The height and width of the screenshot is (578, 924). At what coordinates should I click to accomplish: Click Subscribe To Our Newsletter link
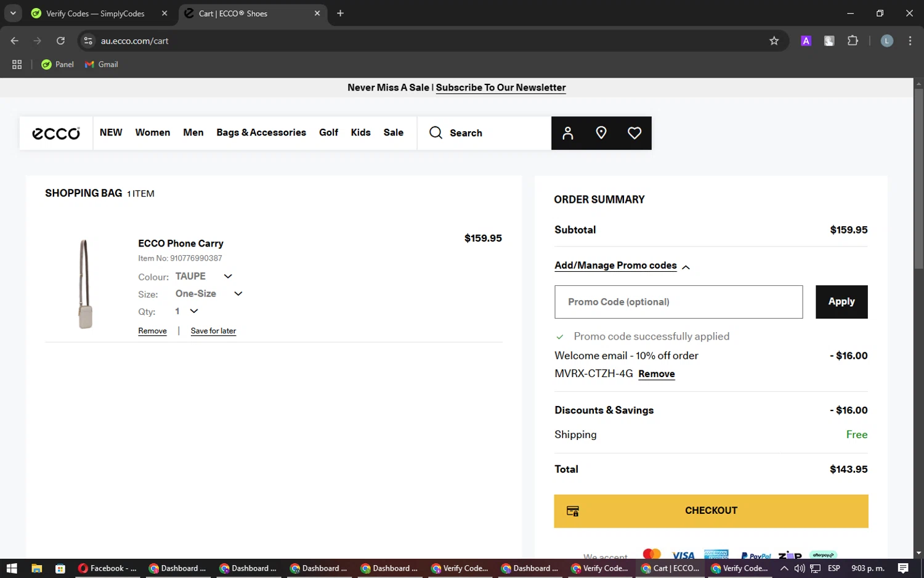coord(501,88)
